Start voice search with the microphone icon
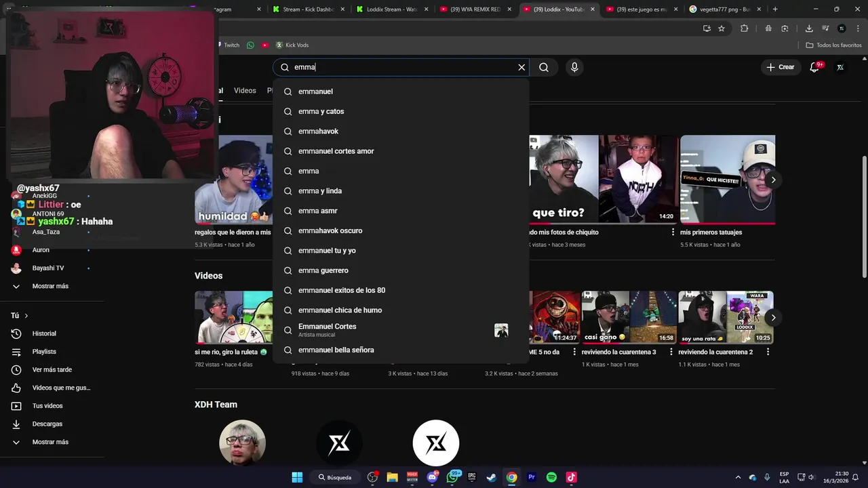This screenshot has width=868, height=488. 574,67
